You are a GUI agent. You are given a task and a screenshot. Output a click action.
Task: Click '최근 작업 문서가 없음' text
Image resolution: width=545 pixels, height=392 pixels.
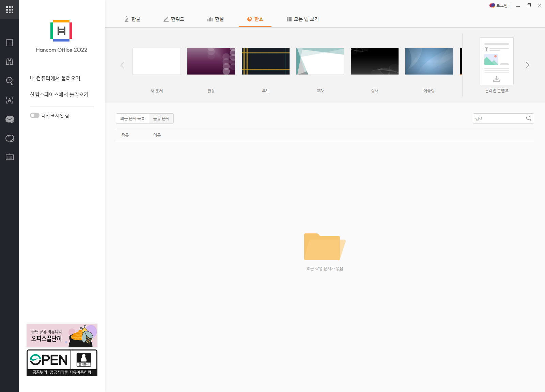pyautogui.click(x=325, y=268)
